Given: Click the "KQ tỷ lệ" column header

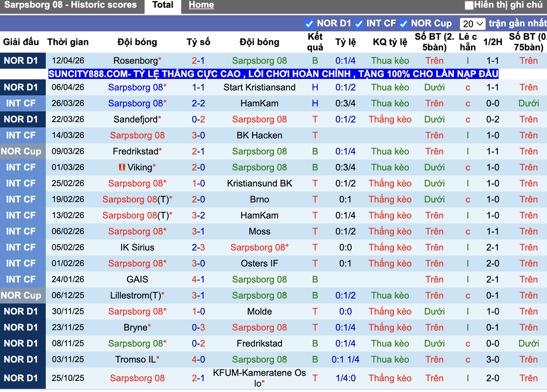Looking at the screenshot, I should (x=390, y=42).
